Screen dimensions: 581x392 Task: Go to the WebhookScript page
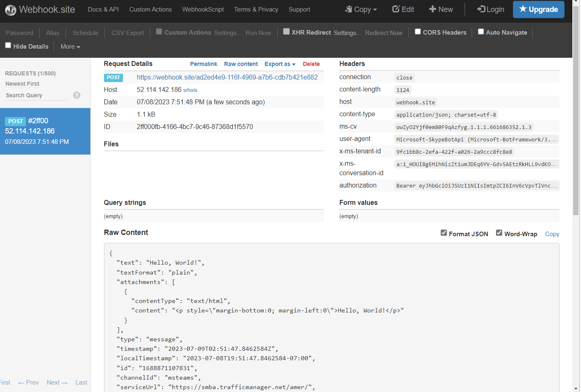click(x=203, y=9)
